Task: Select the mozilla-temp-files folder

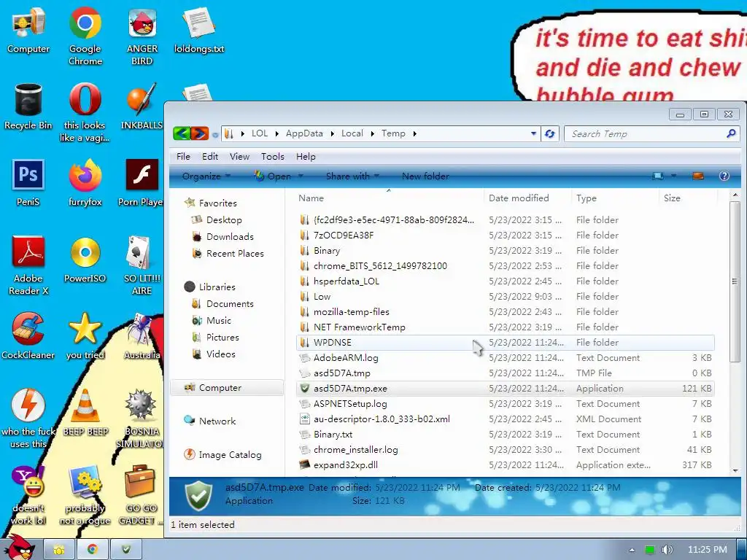Action: [x=505, y=312]
